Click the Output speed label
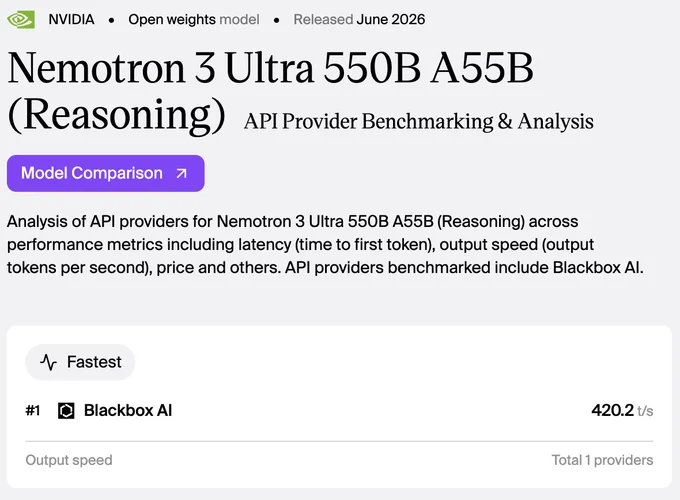 point(69,460)
